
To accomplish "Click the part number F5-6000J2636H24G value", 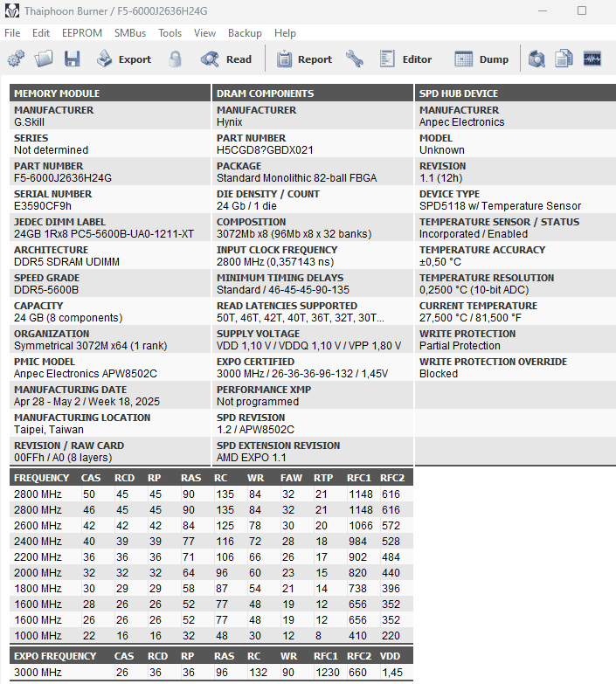I will coord(63,178).
